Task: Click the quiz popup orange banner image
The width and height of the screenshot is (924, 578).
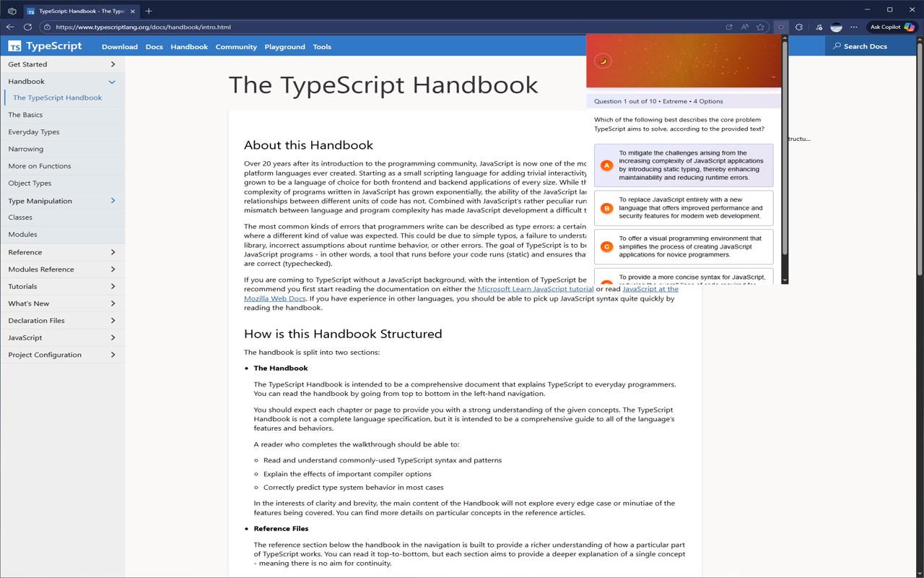Action: (684, 61)
